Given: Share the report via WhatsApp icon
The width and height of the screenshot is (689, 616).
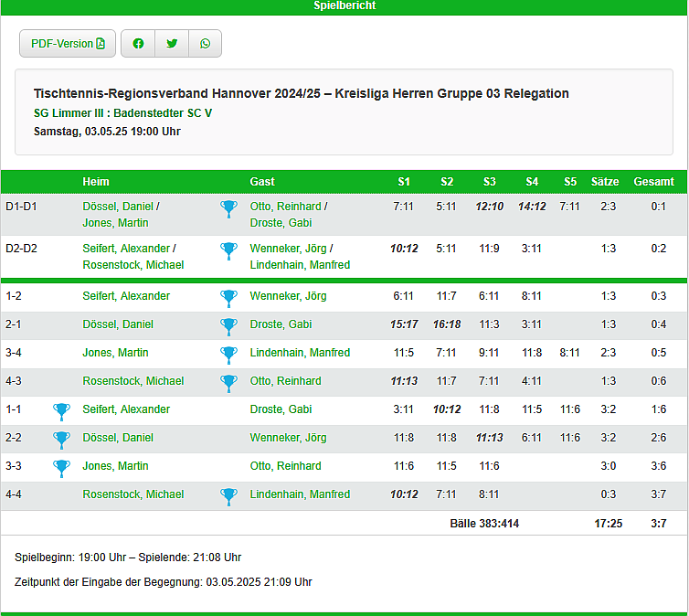Looking at the screenshot, I should 205,44.
